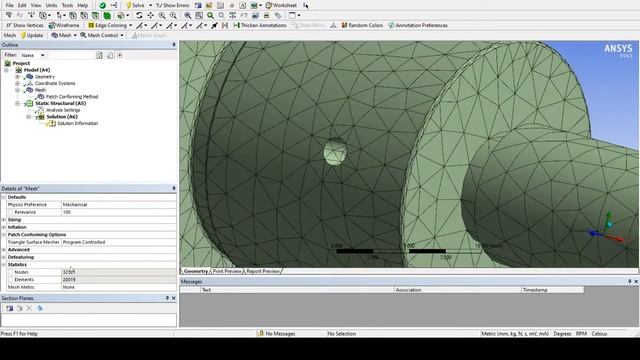Click the expand-on-refresh icon in Outline filter bar
Image resolution: width=640 pixels, height=360 pixels.
click(120, 55)
